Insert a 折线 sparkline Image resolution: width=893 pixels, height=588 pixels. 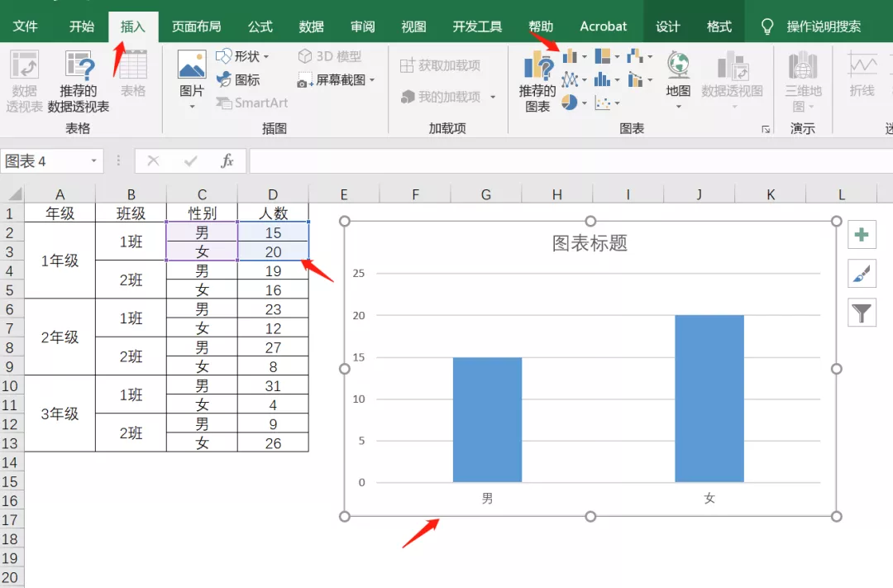pyautogui.click(x=862, y=74)
